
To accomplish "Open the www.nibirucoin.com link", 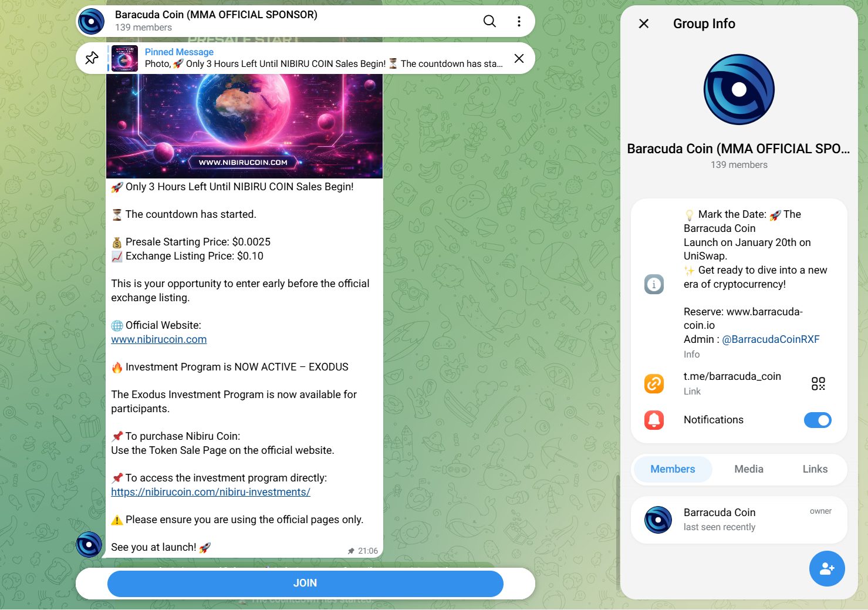I will click(x=159, y=339).
